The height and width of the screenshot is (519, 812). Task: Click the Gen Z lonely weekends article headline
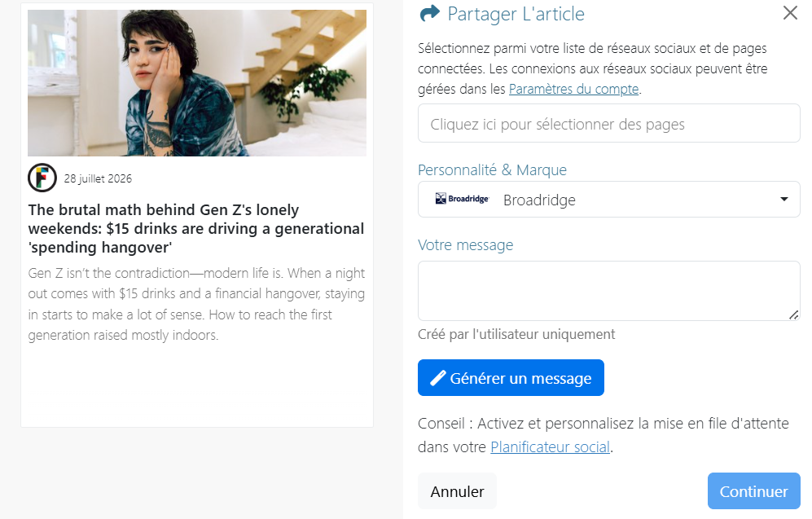point(196,228)
